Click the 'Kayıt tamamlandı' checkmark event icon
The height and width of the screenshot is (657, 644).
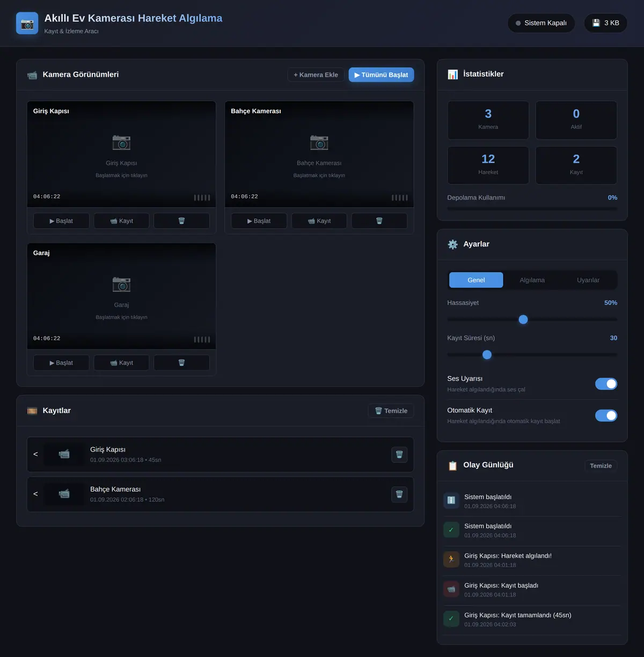(451, 618)
